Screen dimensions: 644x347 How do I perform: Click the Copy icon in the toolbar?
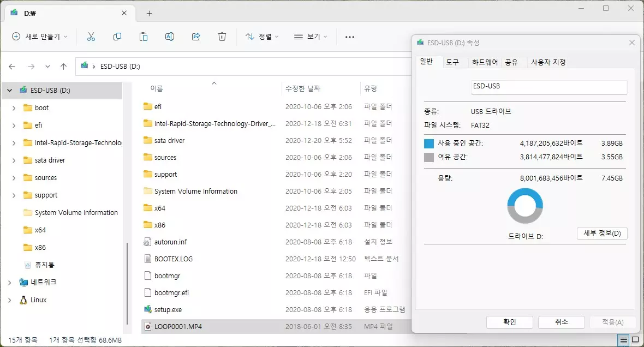pos(117,37)
